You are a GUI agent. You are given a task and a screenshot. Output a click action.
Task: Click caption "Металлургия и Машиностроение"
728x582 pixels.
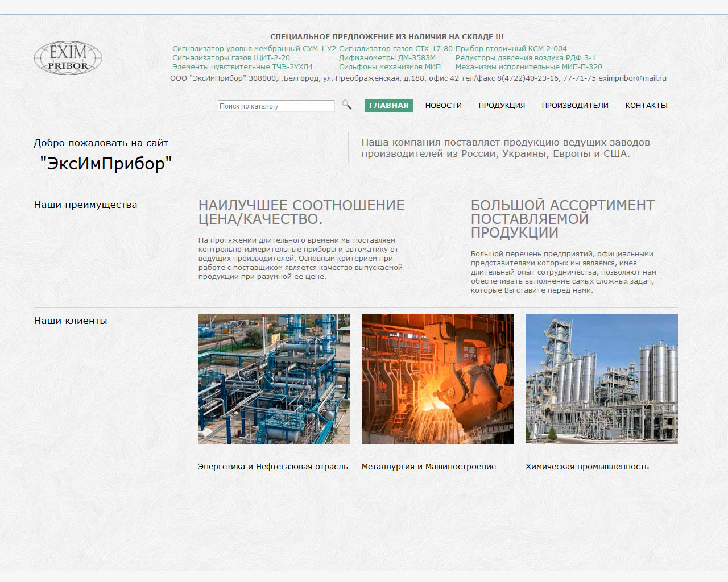point(429,467)
